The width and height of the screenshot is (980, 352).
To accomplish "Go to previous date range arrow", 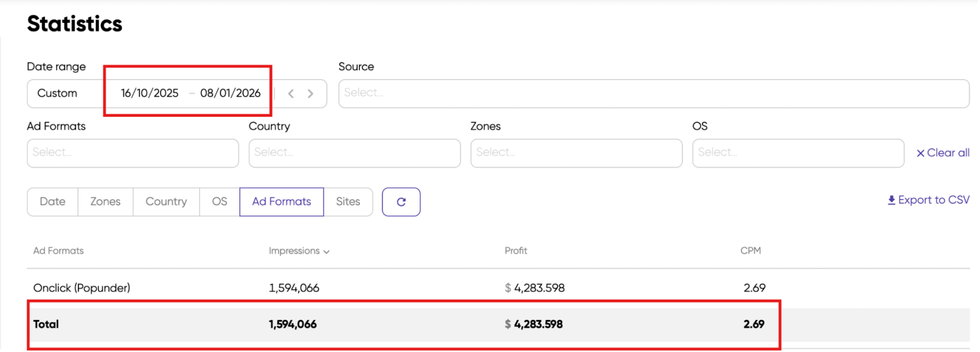I will point(291,94).
